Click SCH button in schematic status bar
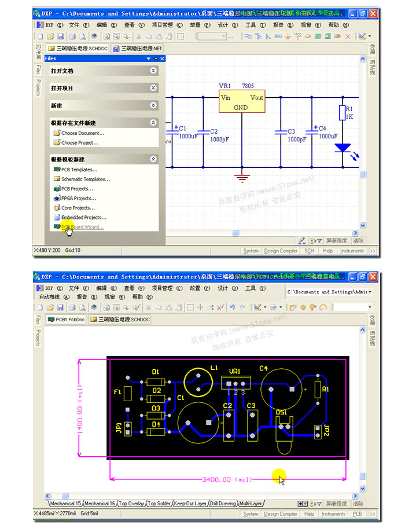 pos(309,251)
